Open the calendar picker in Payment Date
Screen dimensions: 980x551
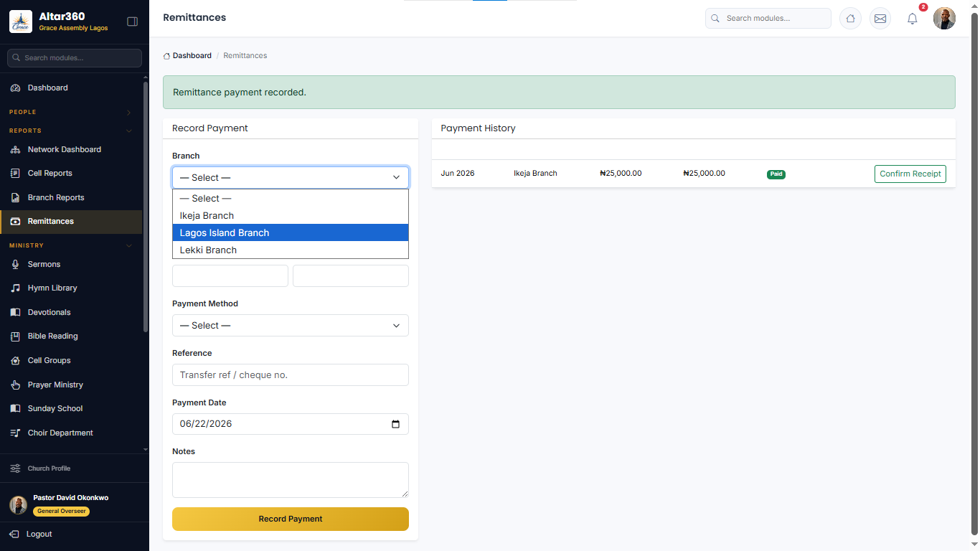[x=395, y=424]
